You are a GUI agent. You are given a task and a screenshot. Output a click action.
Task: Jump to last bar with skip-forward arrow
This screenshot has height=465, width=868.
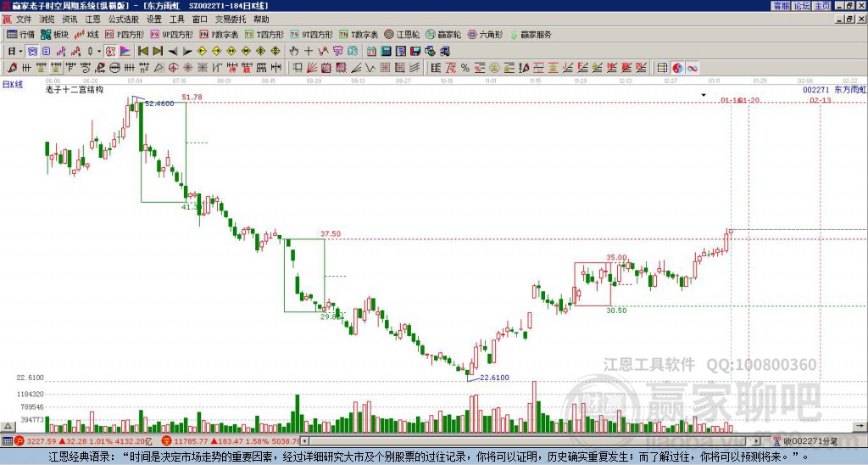click(158, 51)
